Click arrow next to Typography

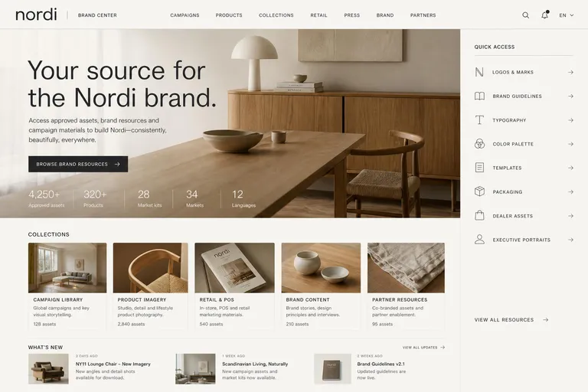[570, 120]
